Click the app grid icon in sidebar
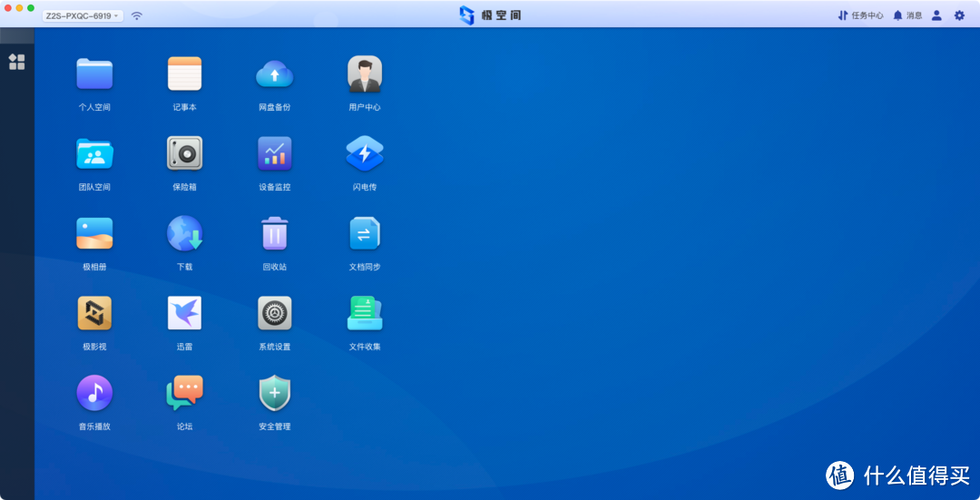Viewport: 980px width, 500px height. [17, 62]
